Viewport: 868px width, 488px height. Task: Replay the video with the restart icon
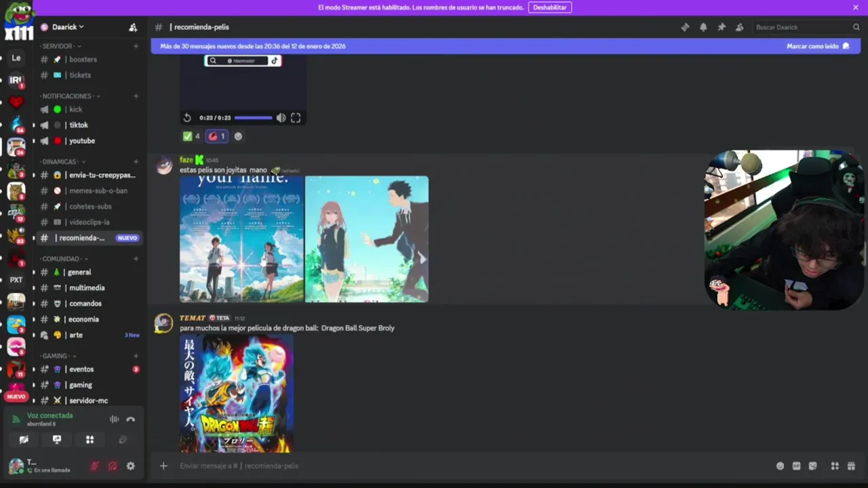coord(187,118)
